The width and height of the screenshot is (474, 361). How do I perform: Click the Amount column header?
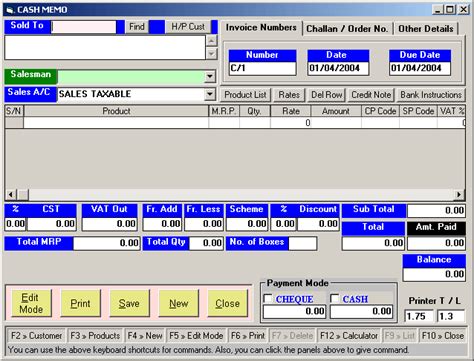[336, 111]
